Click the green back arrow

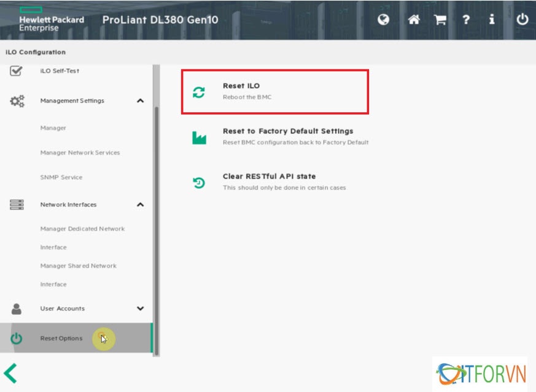(10, 374)
